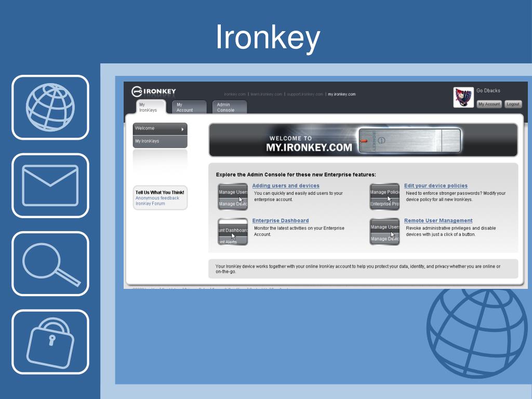Click the envelope mail icon
This screenshot has height=399, width=532.
click(50, 185)
